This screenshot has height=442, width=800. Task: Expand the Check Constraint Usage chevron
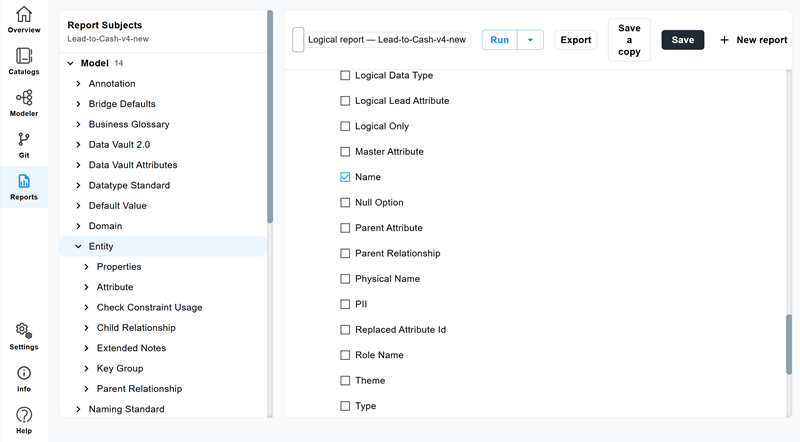87,308
